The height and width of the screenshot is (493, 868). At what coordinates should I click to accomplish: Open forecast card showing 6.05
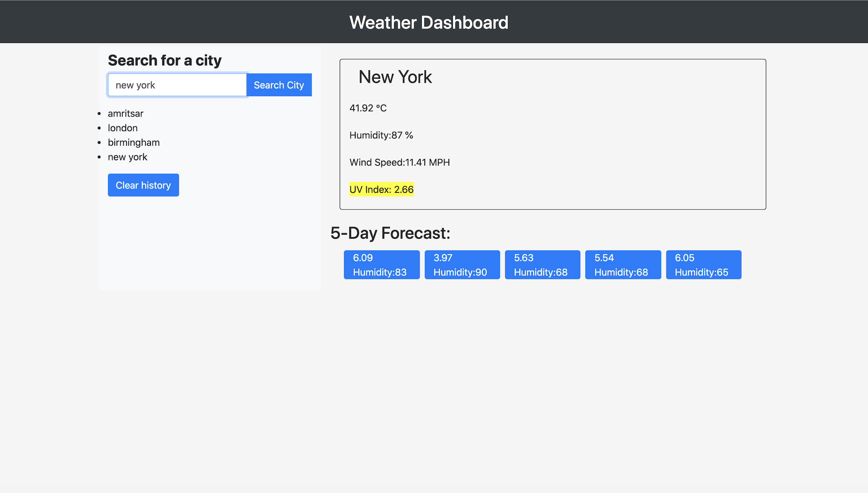coord(703,265)
